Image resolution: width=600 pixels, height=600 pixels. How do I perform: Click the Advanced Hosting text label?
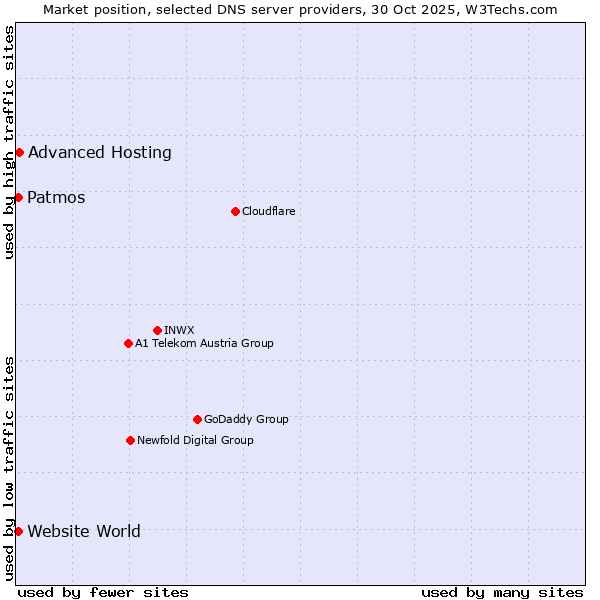(x=100, y=152)
